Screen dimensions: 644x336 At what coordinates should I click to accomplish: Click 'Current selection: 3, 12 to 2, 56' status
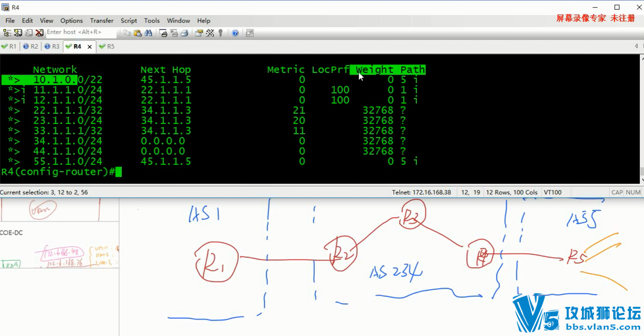point(44,192)
